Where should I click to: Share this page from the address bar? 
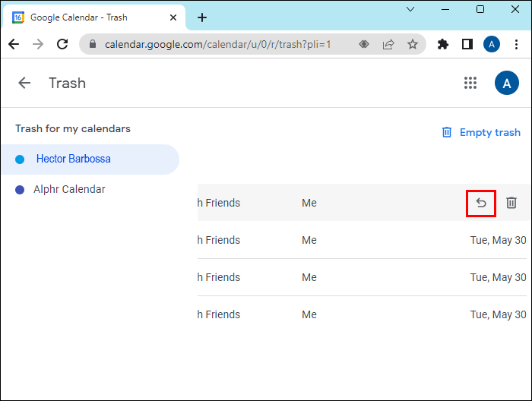[388, 44]
